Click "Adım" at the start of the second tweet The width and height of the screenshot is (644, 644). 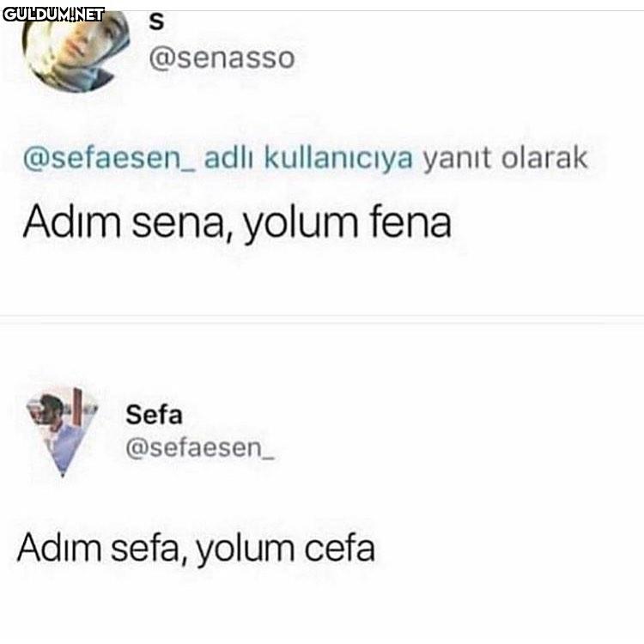[59, 547]
